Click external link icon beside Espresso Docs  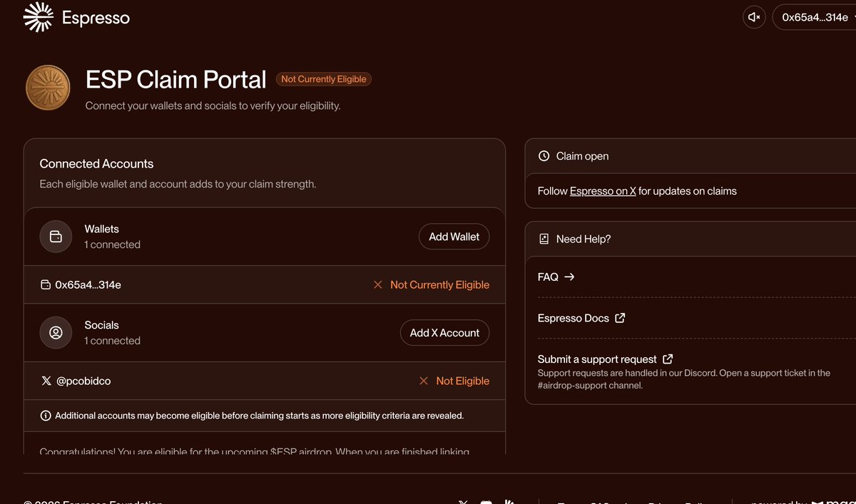(x=620, y=318)
